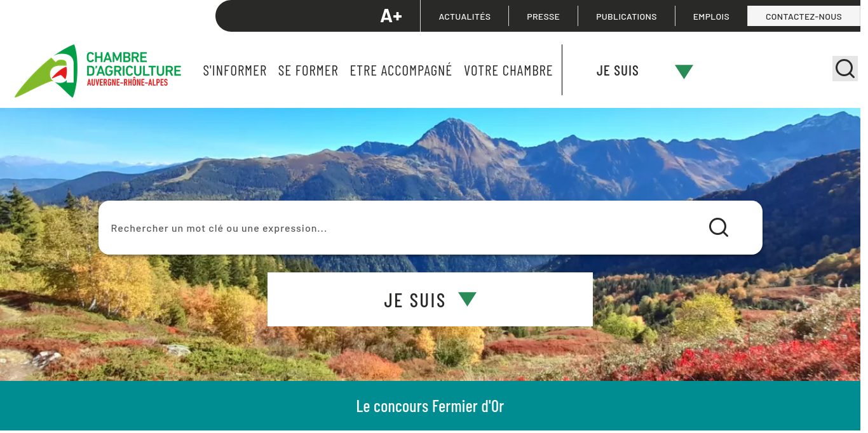Open the S'INFORMER menu
Viewport: 868px width, 433px height.
click(x=234, y=70)
